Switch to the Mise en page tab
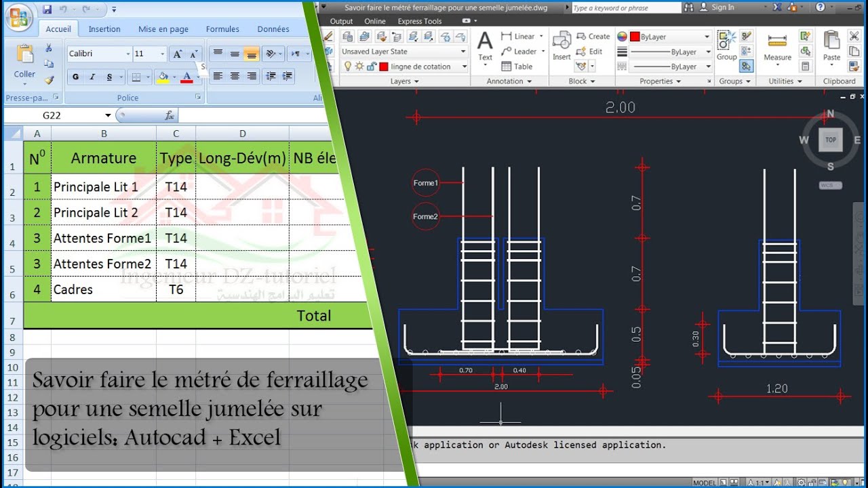The height and width of the screenshot is (488, 868). point(163,29)
